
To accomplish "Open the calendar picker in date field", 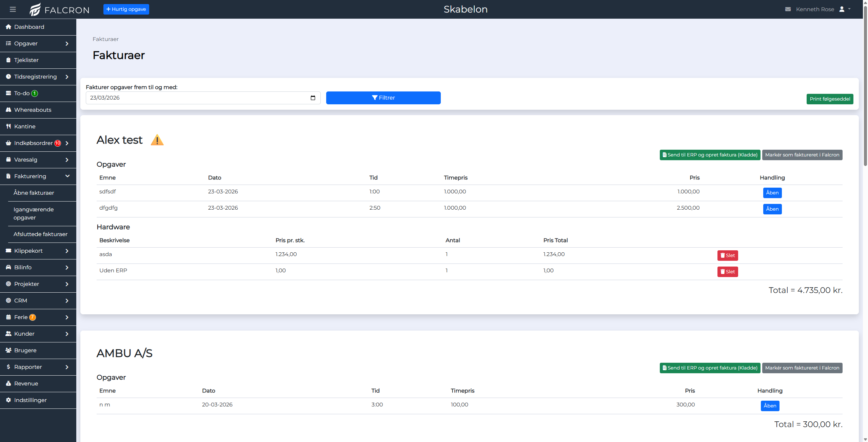I will (x=313, y=98).
